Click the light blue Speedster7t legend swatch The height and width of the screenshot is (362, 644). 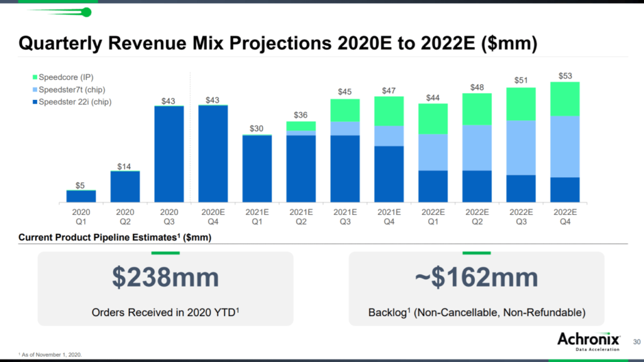coord(35,89)
